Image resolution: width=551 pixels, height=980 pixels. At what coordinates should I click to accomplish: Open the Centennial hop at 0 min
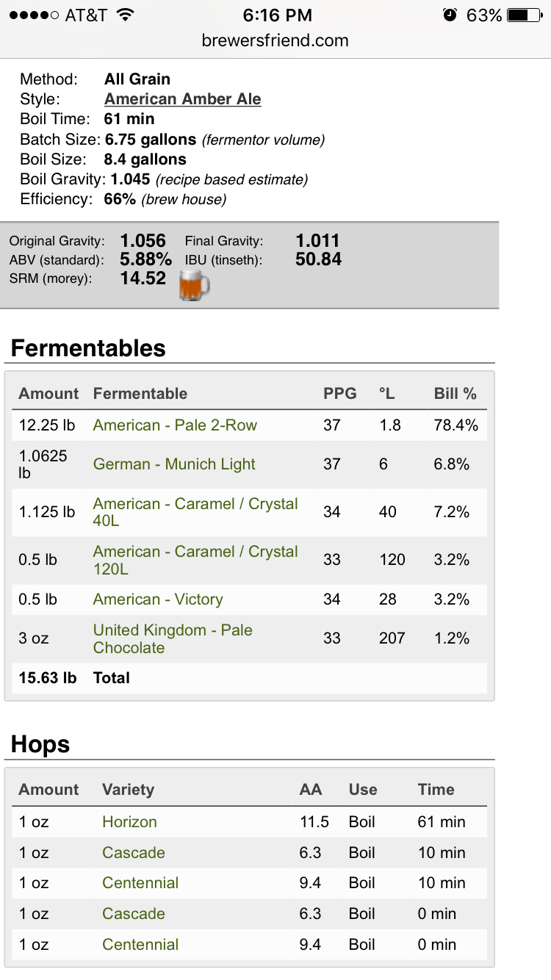coord(140,945)
